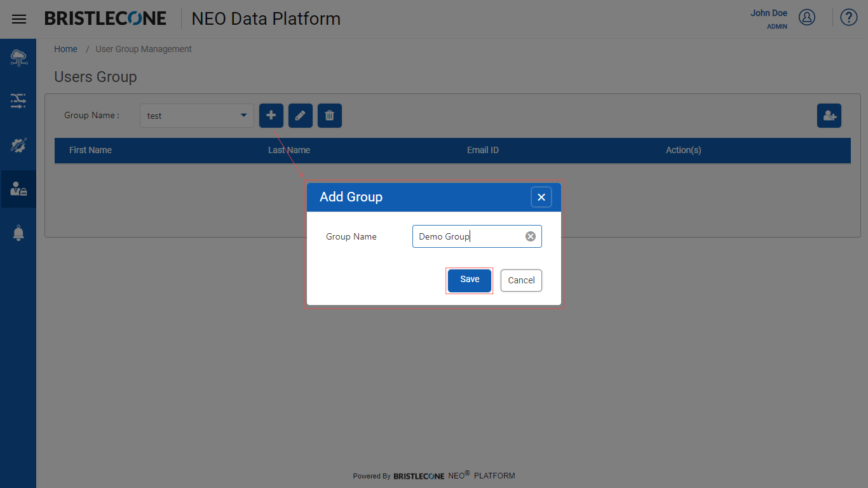The height and width of the screenshot is (488, 868).
Task: Open the user profile avatar icon
Action: pyautogui.click(x=807, y=17)
